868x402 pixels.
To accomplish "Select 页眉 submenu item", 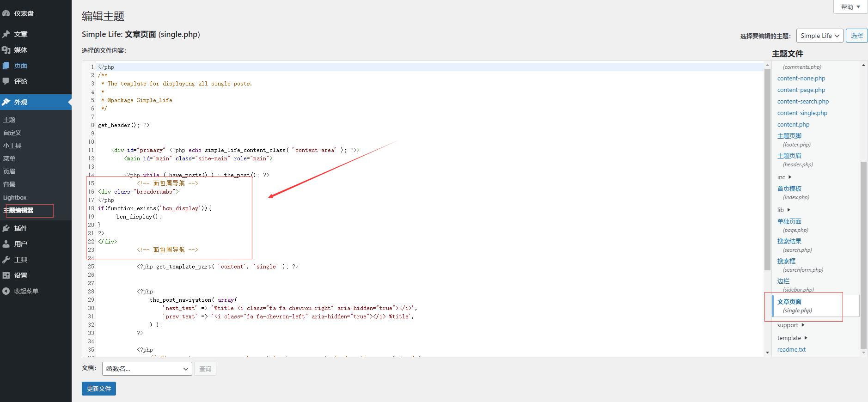I will [x=9, y=171].
